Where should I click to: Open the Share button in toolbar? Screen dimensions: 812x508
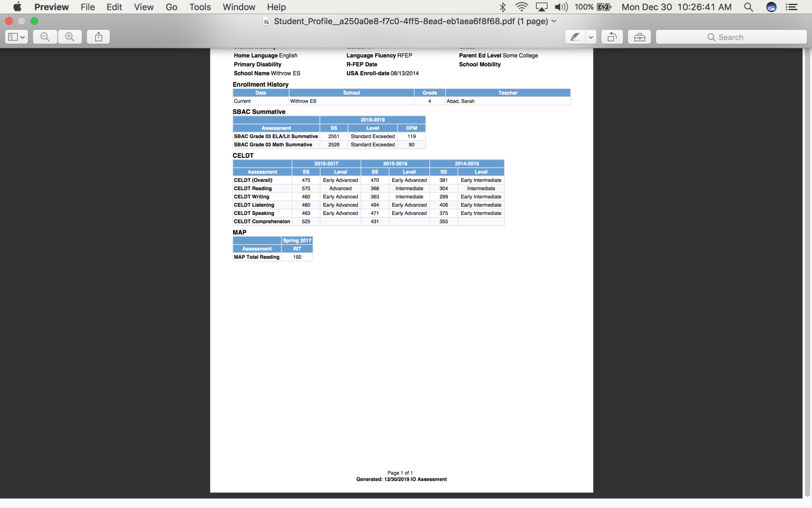(x=98, y=37)
